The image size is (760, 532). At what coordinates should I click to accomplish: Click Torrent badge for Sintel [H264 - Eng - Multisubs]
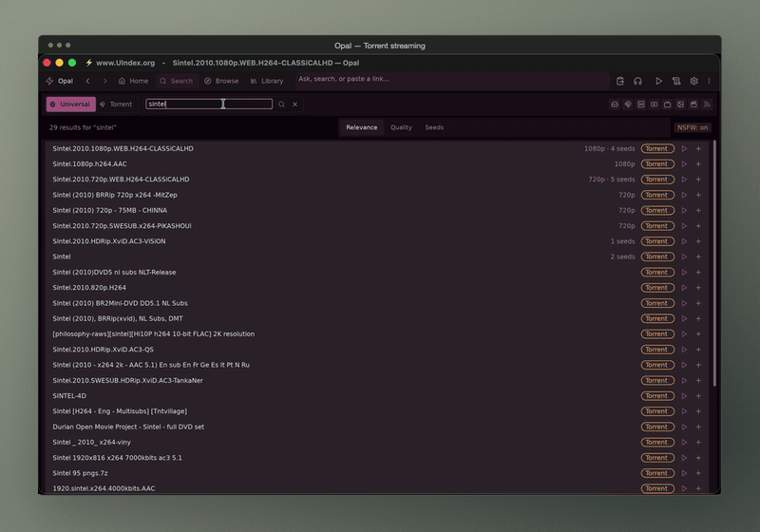point(657,411)
